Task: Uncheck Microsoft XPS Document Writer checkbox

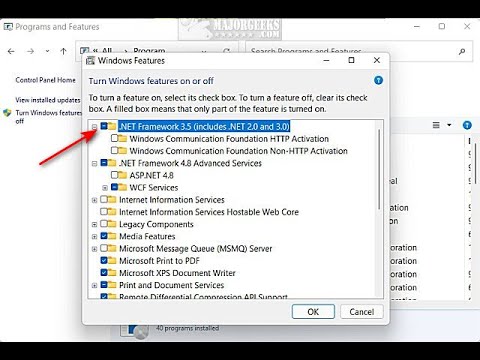Action: click(x=104, y=272)
